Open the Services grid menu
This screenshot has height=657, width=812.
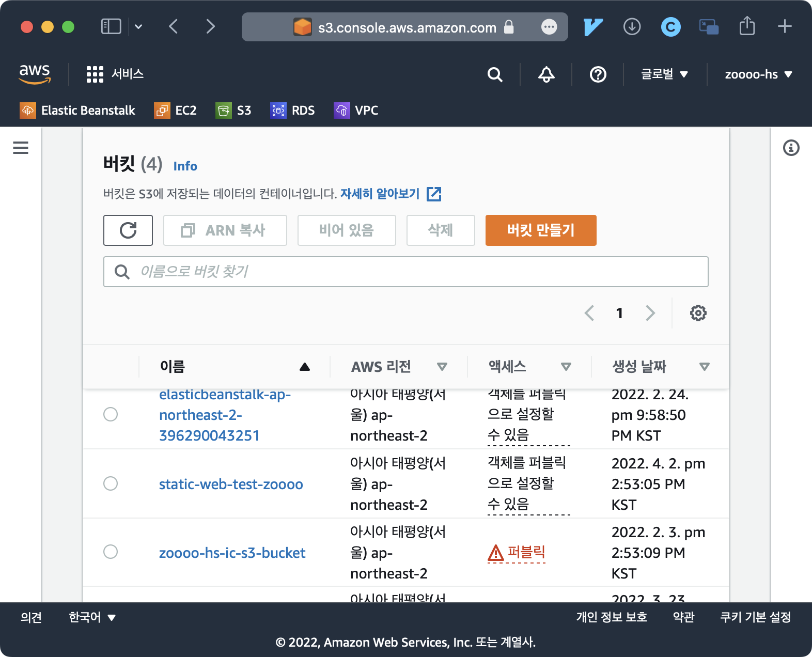pyautogui.click(x=95, y=74)
